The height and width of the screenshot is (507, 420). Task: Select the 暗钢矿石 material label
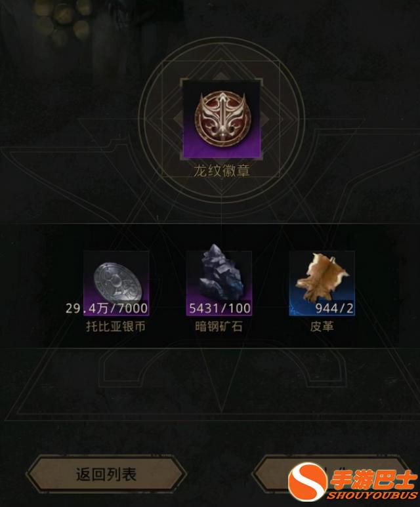click(219, 327)
